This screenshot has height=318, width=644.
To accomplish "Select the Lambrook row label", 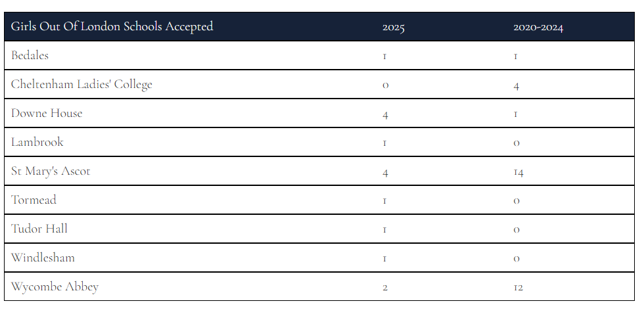I will tap(37, 142).
